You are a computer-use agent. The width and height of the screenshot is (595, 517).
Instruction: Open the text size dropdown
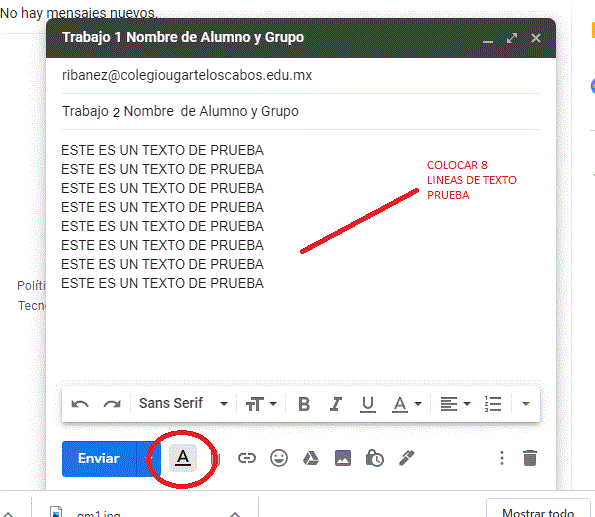(x=261, y=404)
